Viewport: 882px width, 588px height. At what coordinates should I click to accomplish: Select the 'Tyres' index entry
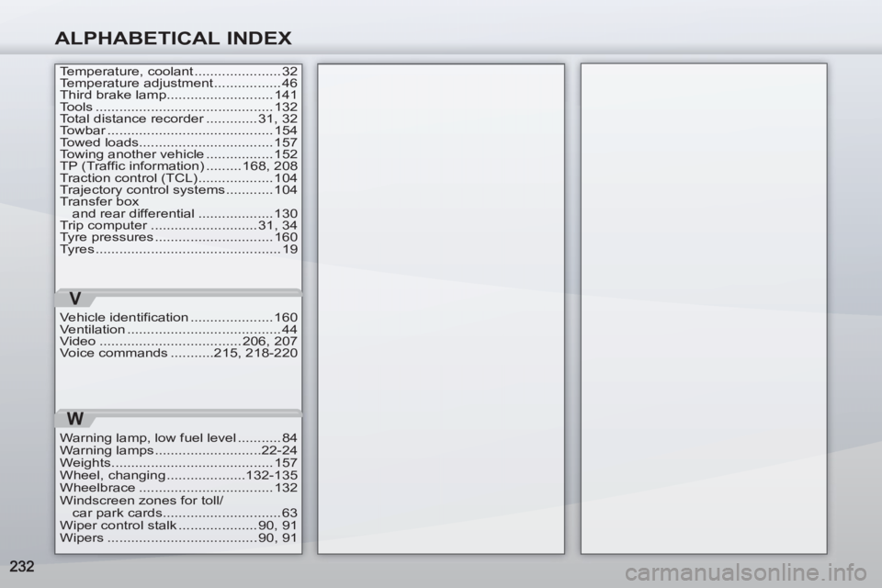(x=178, y=249)
